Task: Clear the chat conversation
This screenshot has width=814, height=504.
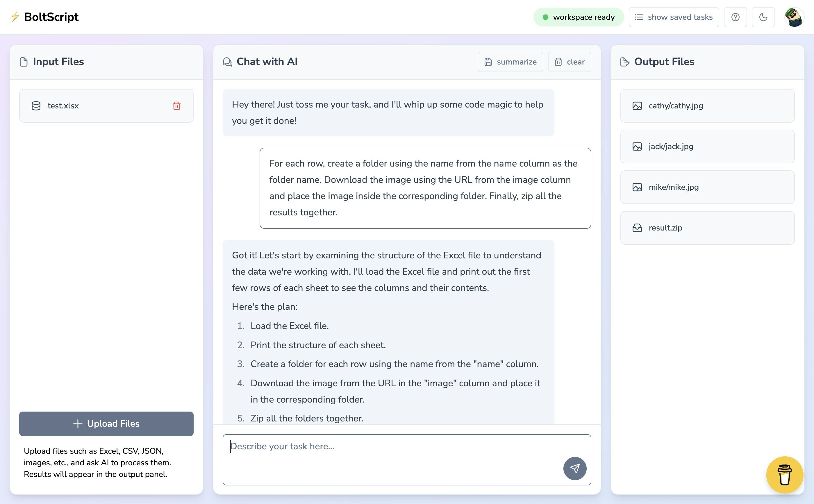Action: [569, 62]
